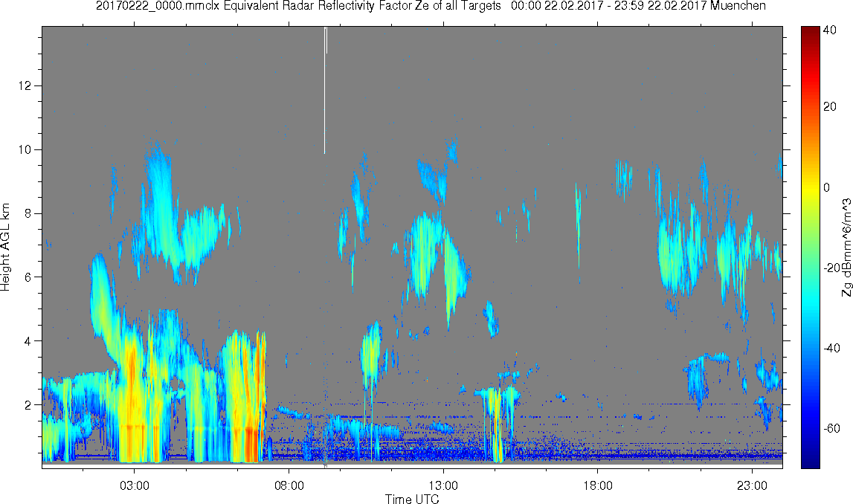Screen dimensions: 853x504
Task: Click the '03:00' time tick label
Action: (x=135, y=485)
